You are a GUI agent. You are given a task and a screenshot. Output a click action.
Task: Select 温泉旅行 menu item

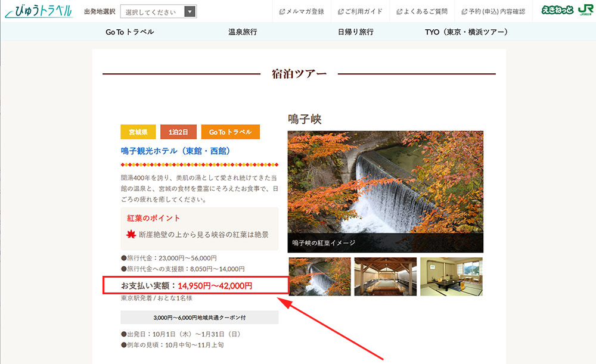(x=243, y=32)
